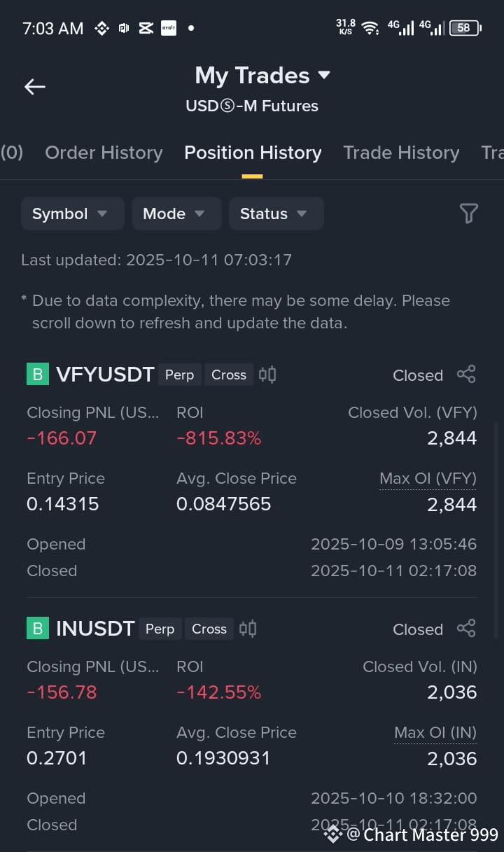Screen dimensions: 504x852
Task: Tap the battery indicator in status bar
Action: 465,28
